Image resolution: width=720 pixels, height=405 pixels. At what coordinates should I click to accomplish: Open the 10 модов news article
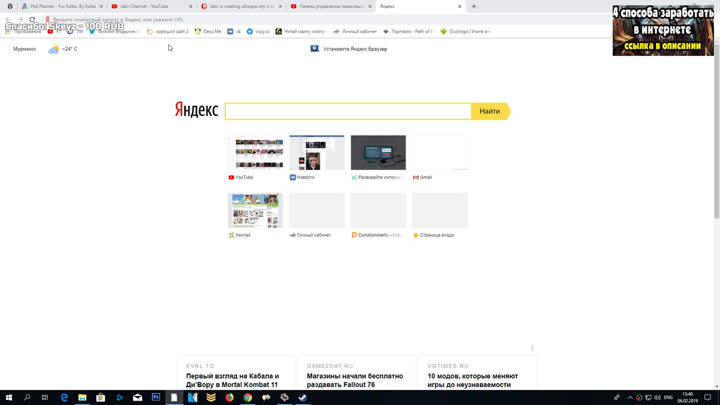tap(472, 380)
